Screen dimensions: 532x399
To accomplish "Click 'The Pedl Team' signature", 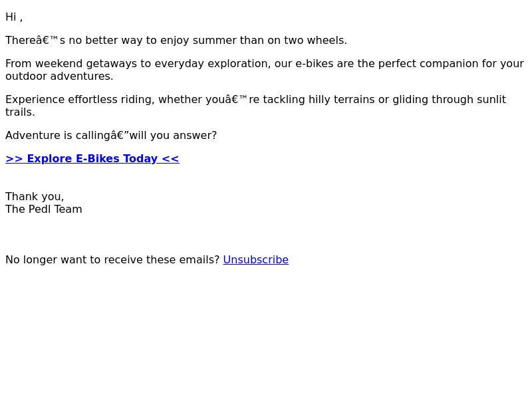I will point(44,209).
